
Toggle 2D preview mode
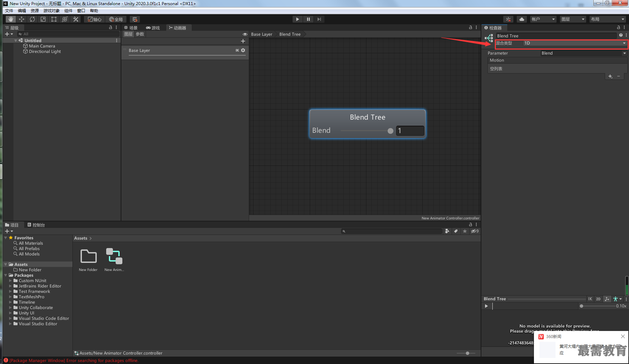(598, 299)
